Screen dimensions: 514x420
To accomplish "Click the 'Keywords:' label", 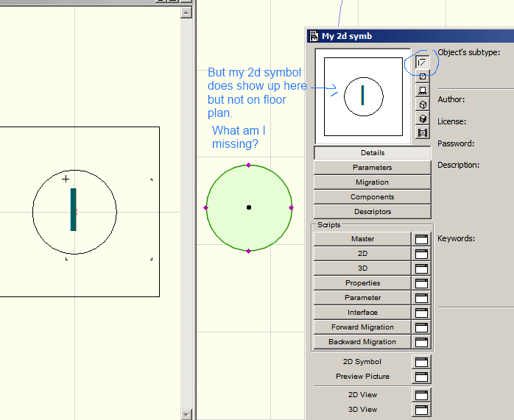I will tap(457, 238).
